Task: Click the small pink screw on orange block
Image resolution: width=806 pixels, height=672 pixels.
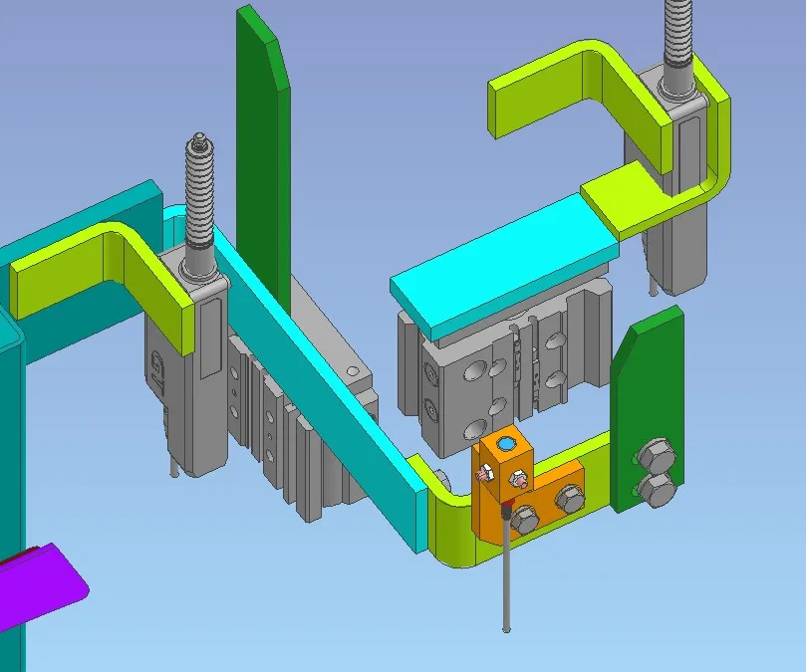Action: click(x=484, y=475)
